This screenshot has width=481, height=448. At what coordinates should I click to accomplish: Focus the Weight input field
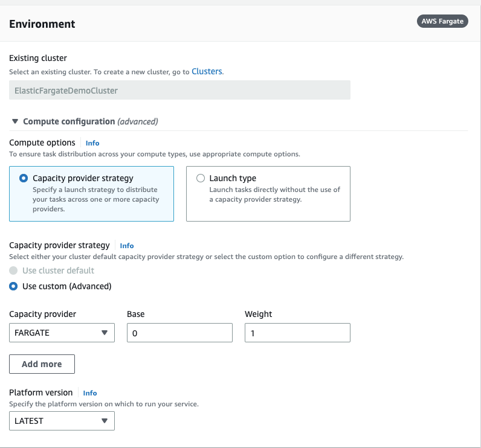coord(297,333)
